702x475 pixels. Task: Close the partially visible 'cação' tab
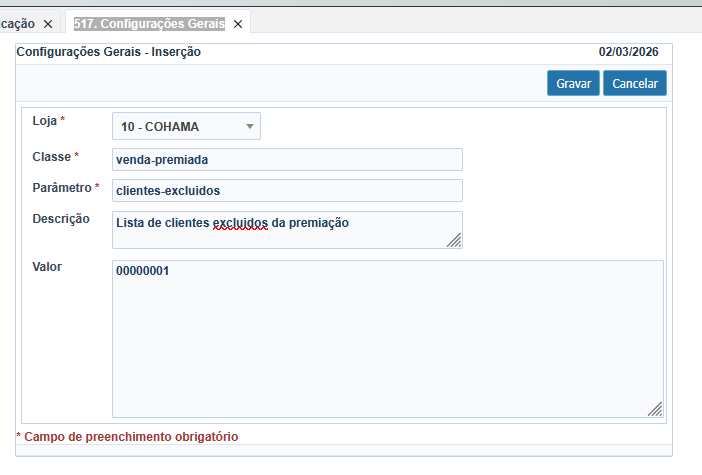pyautogui.click(x=48, y=23)
